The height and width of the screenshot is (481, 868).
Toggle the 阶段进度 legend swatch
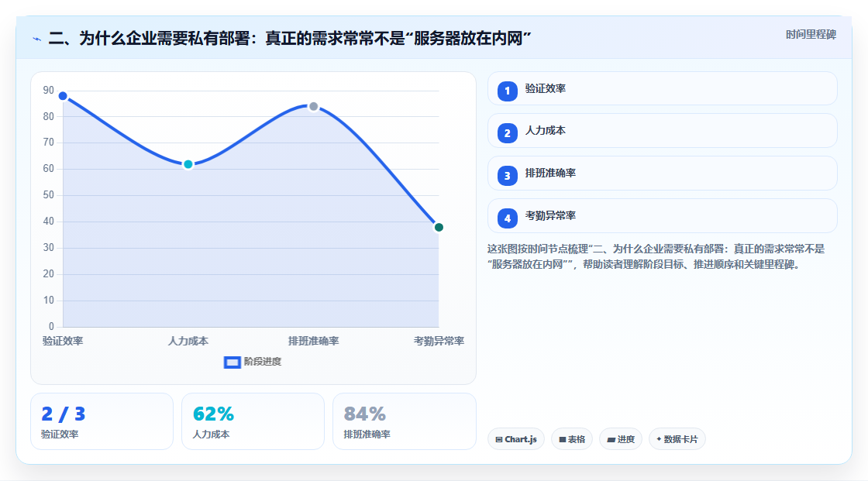point(232,362)
